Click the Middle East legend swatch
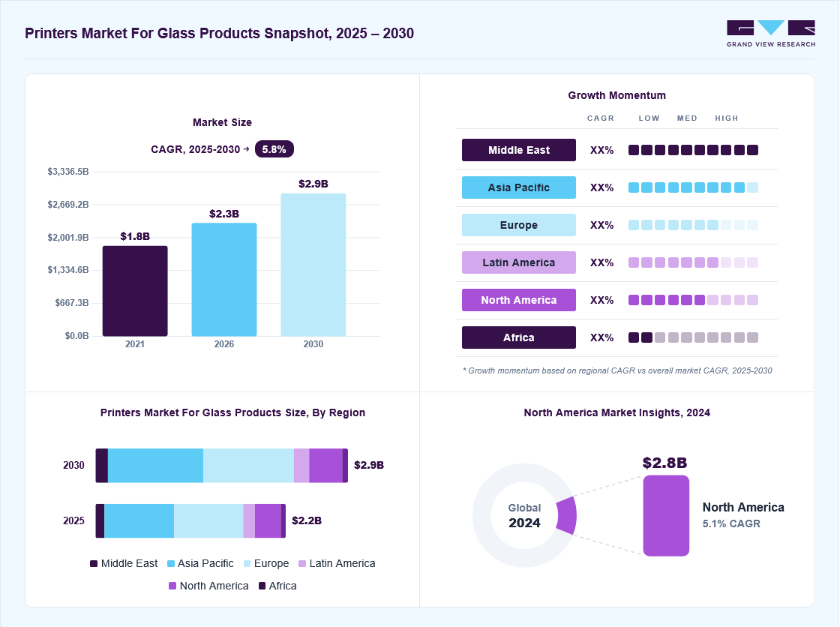This screenshot has width=840, height=627. point(94,564)
